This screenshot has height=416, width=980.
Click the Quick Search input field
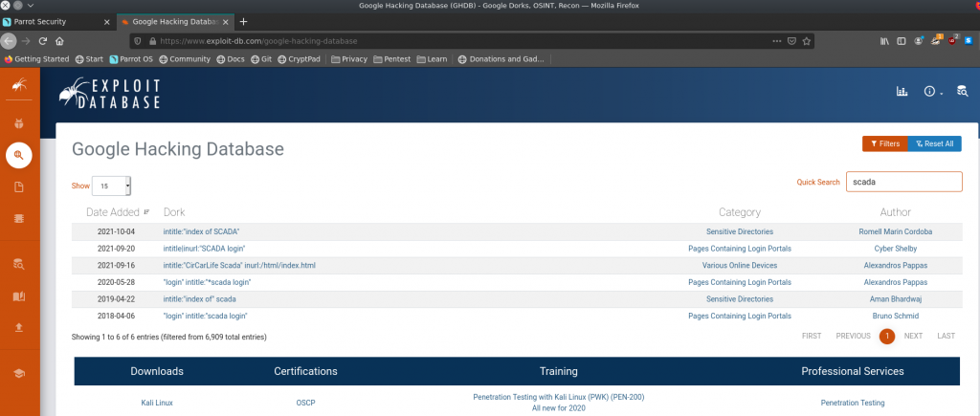[x=903, y=182]
